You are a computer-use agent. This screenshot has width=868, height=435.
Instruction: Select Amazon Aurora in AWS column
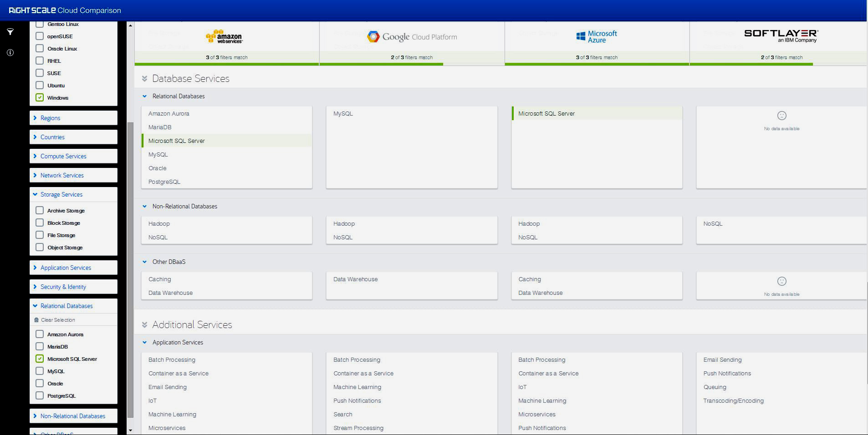pos(168,114)
